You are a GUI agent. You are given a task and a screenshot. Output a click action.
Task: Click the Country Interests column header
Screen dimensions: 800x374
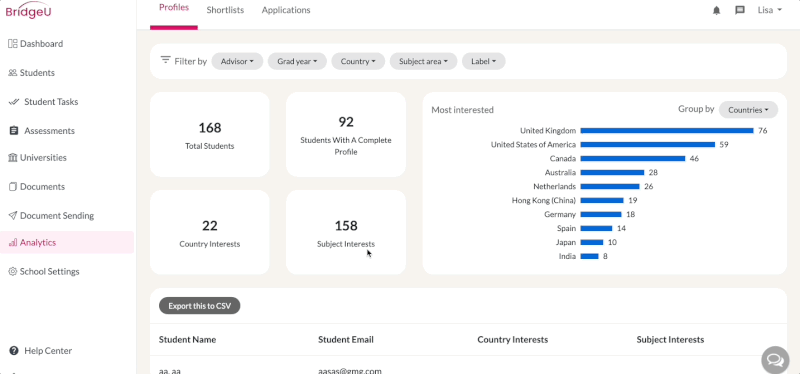click(513, 340)
